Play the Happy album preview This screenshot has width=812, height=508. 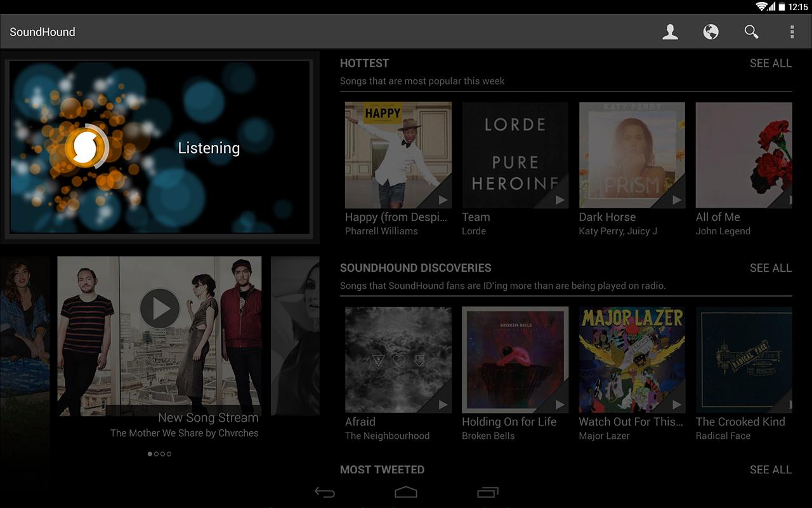coord(443,199)
